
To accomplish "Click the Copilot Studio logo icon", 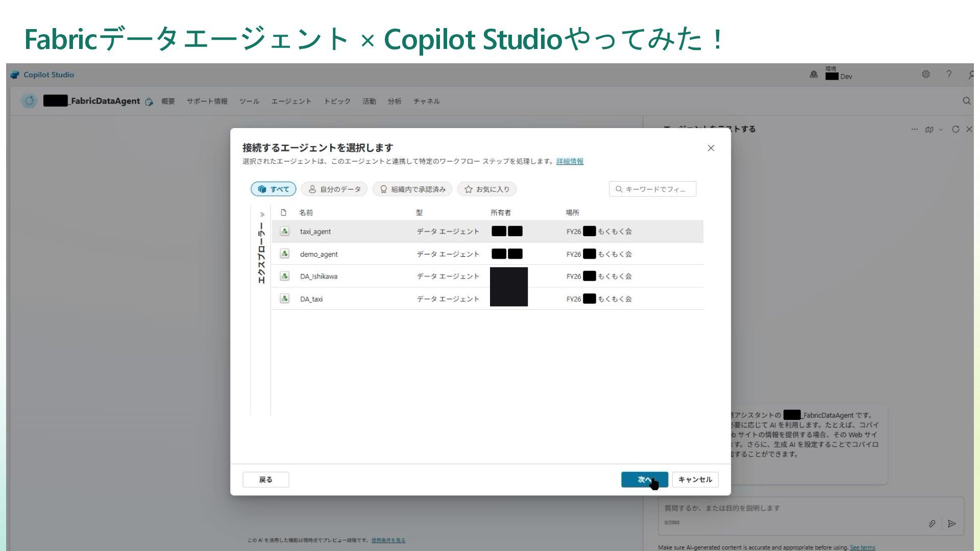I will point(15,75).
